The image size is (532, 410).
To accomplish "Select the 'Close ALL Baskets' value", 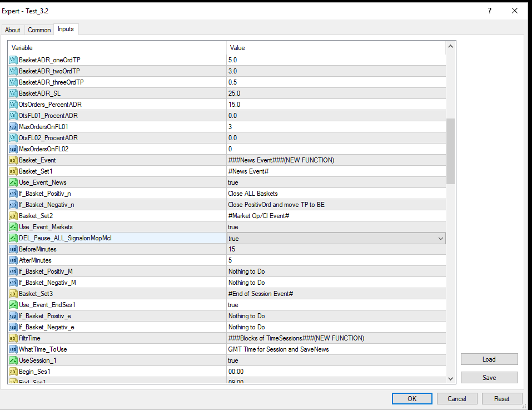I will coord(253,194).
